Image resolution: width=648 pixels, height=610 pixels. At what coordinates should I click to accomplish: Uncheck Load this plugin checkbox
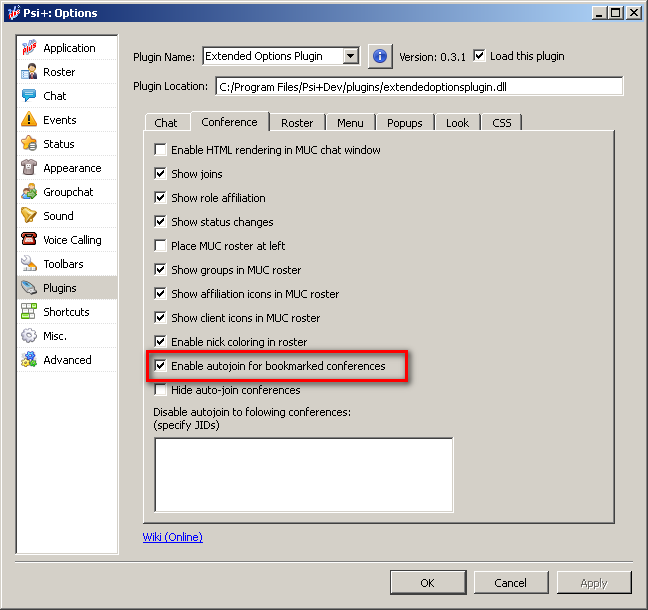click(480, 56)
